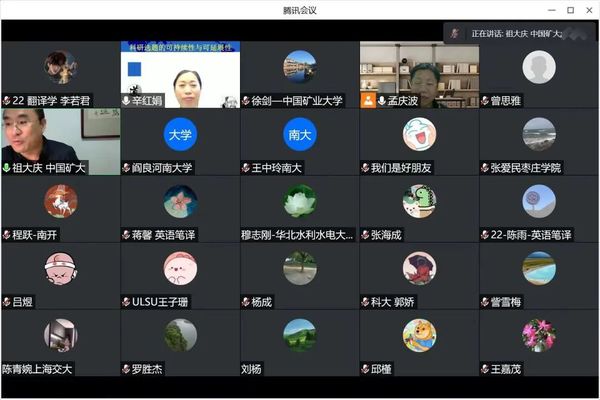Click the muted mic icon beside 阎良河南大学
This screenshot has width=600, height=400.
[x=126, y=168]
